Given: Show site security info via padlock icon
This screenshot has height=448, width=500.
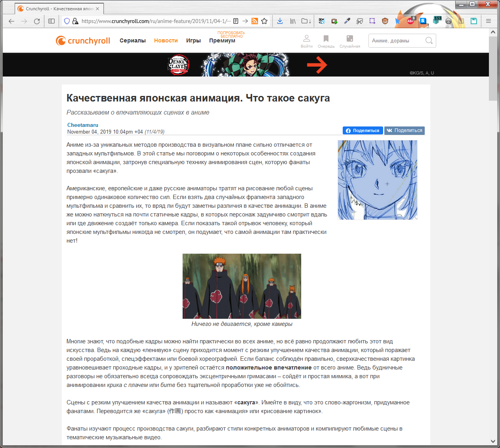Looking at the screenshot, I should point(75,21).
